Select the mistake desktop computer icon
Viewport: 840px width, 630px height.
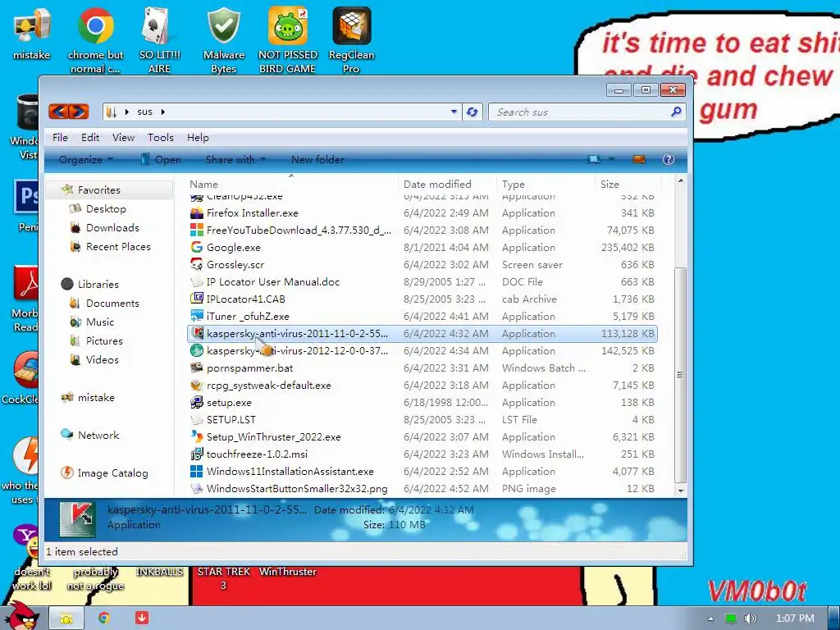(32, 33)
